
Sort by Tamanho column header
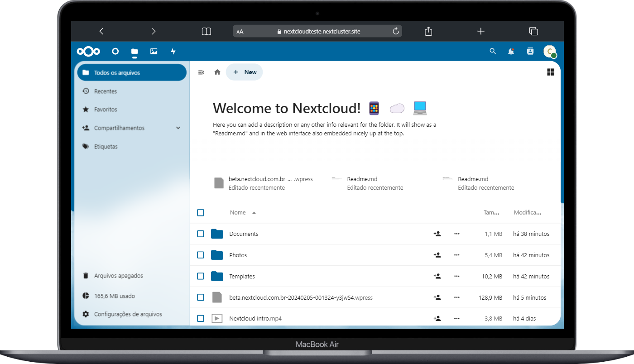491,213
